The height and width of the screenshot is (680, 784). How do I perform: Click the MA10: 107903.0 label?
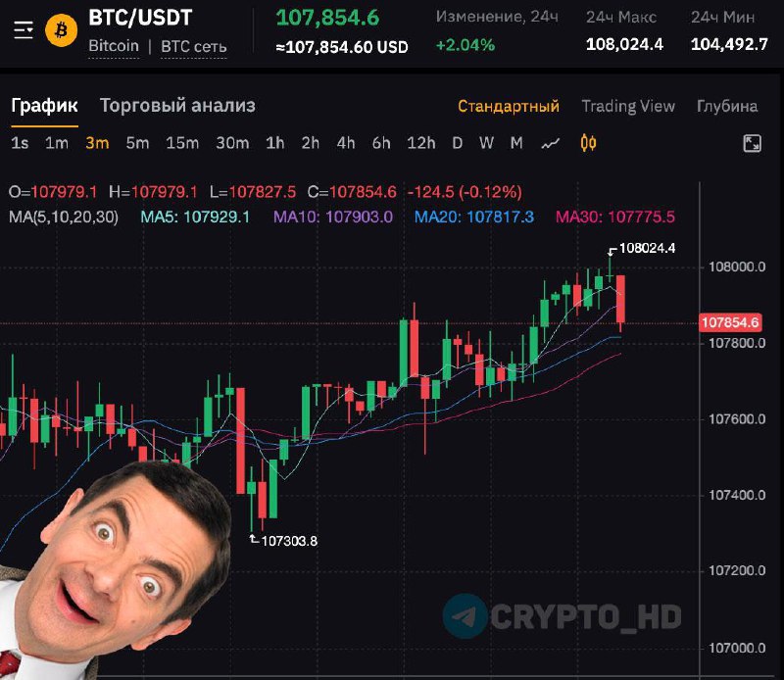[x=333, y=217]
